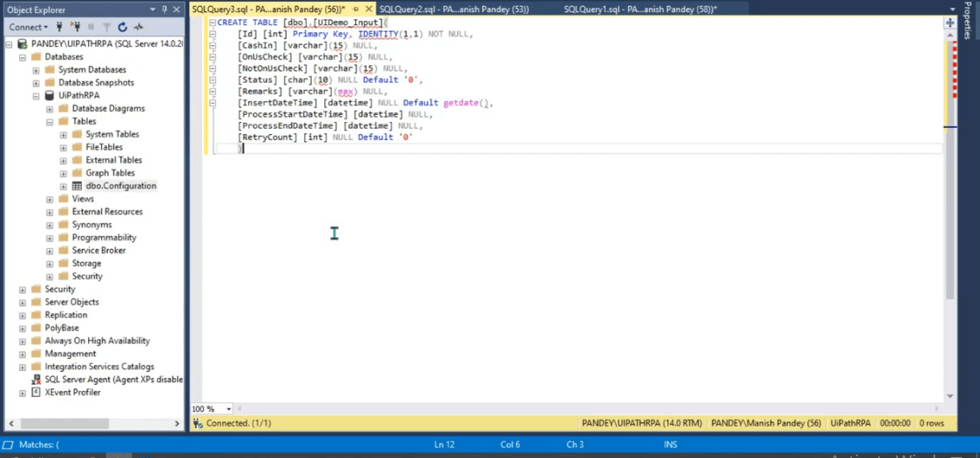Image resolution: width=980 pixels, height=458 pixels.
Task: Click the Connect Object Explorer plug icon
Action: (x=60, y=27)
